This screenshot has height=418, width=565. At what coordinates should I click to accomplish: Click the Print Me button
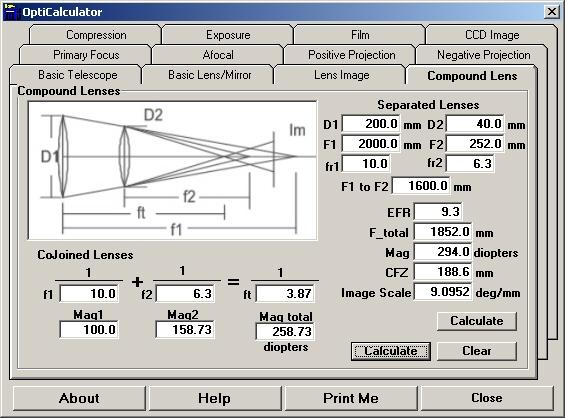pos(351,398)
